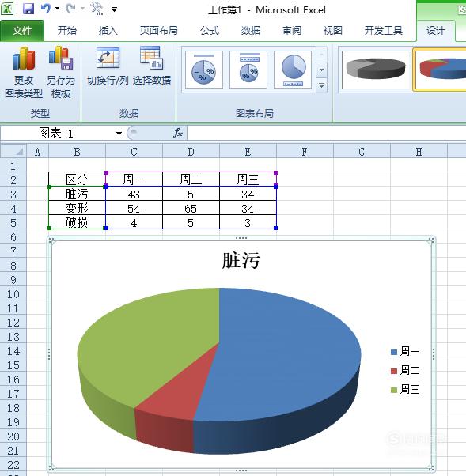Image resolution: width=466 pixels, height=476 pixels.
Task: Select column C header
Action: pos(134,152)
